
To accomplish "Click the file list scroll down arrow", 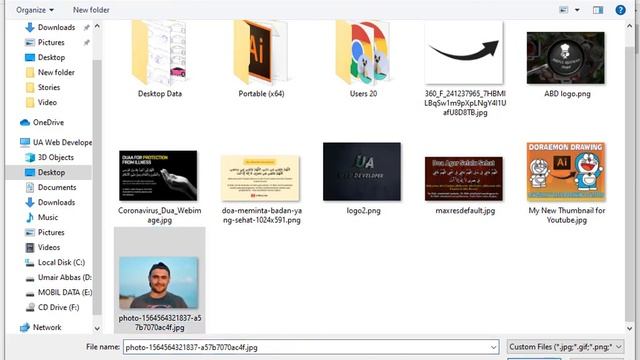I will coord(629,328).
